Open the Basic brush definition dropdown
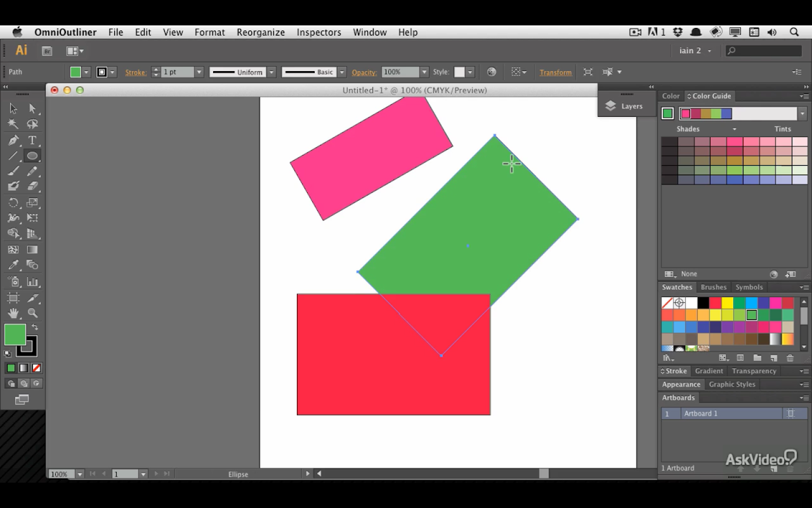The image size is (812, 508). point(341,72)
